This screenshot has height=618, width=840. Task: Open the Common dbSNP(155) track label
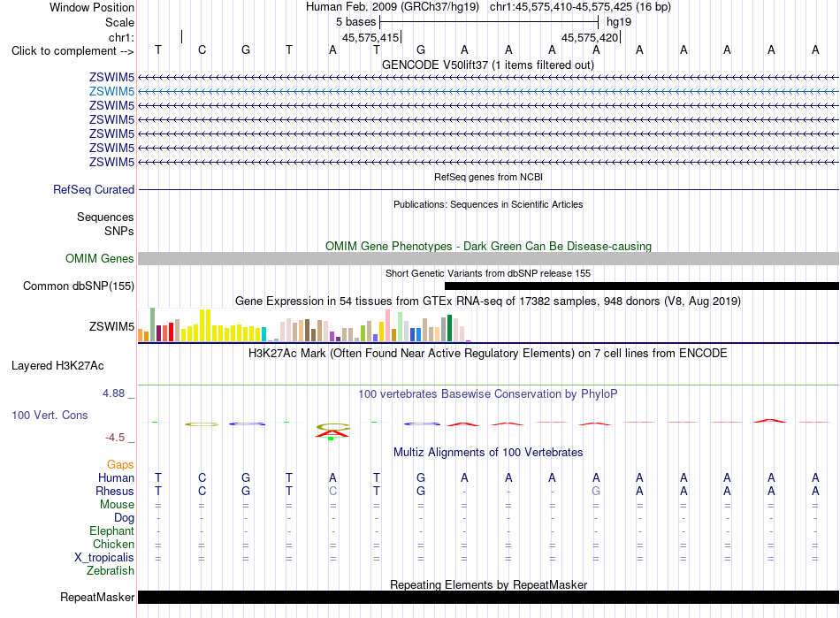79,286
